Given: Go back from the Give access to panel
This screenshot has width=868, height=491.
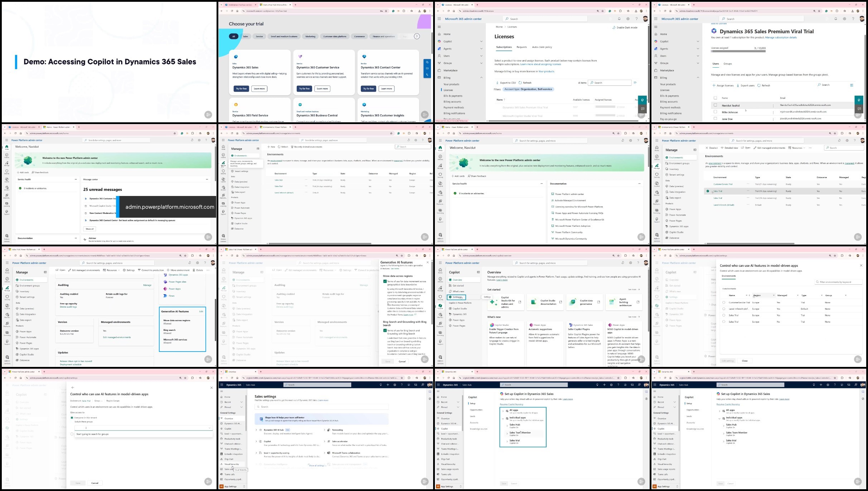Looking at the screenshot, I should (x=73, y=388).
